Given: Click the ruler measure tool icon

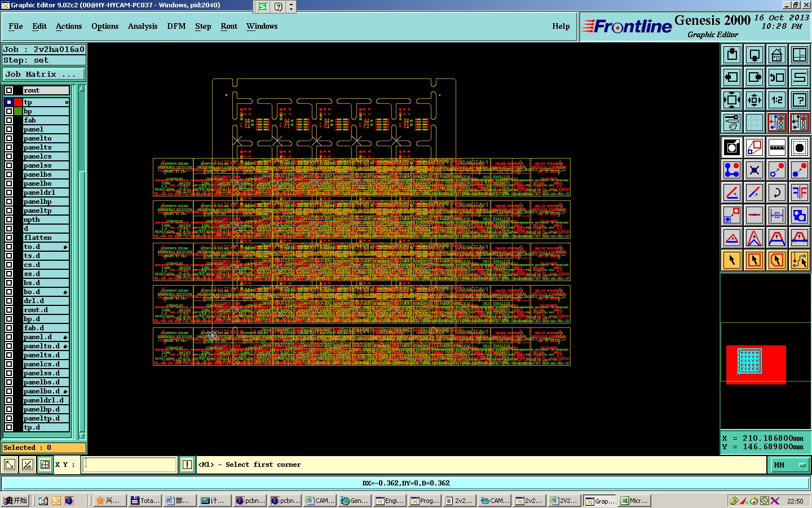Looking at the screenshot, I should pos(777,147).
